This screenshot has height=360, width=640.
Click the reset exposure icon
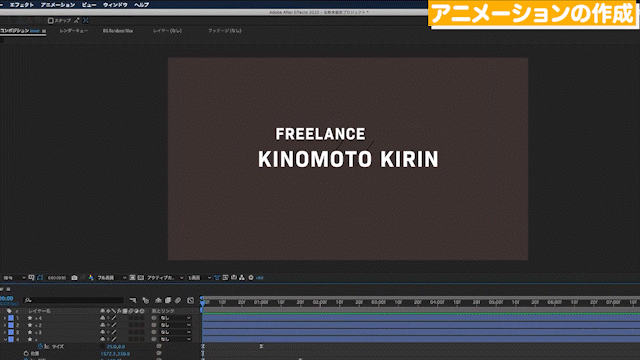(x=251, y=278)
